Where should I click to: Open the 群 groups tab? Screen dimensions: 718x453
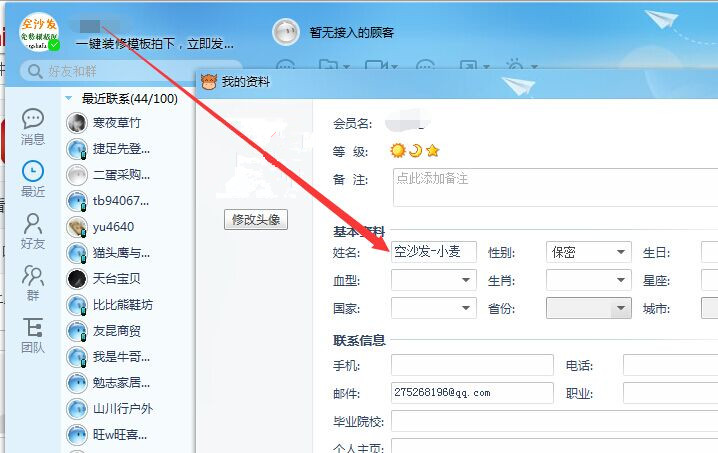point(33,284)
